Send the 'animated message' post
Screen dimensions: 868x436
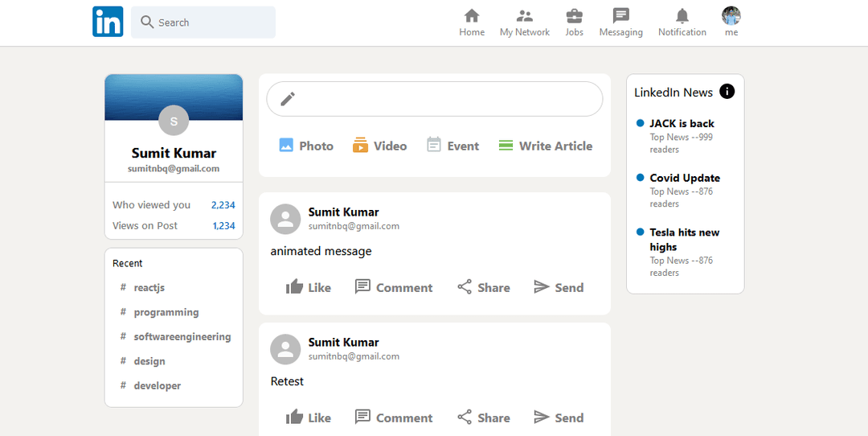click(x=558, y=287)
